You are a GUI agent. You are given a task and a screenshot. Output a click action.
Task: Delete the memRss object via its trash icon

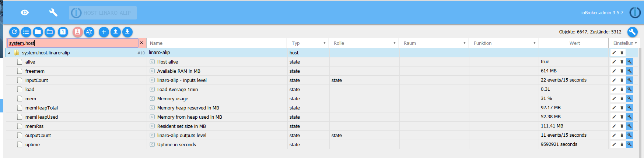tap(622, 126)
